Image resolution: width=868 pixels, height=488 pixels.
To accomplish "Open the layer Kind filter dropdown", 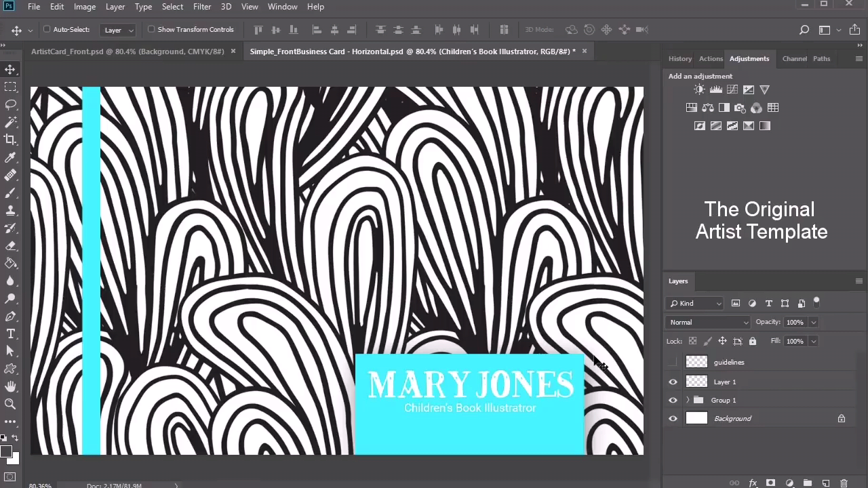I will pos(694,304).
